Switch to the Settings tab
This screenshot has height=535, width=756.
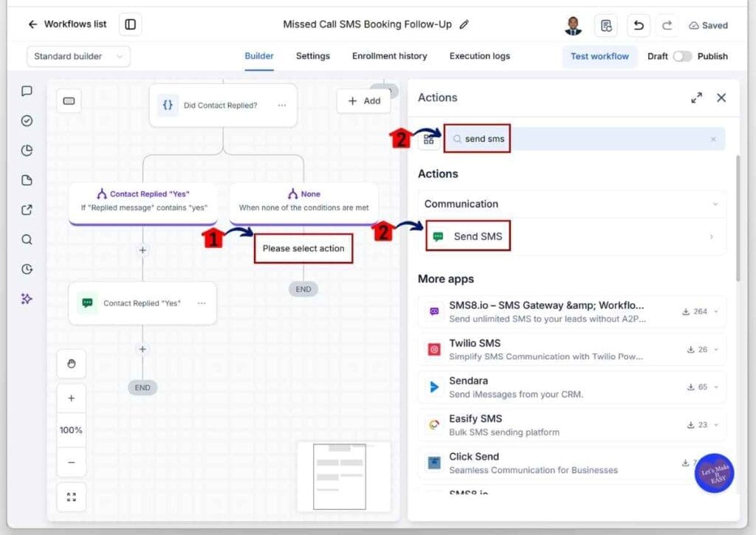313,56
